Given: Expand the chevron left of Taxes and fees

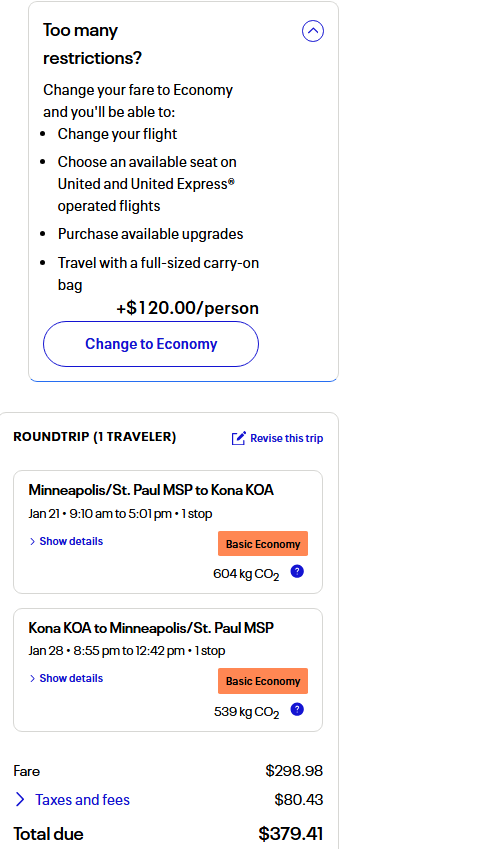Looking at the screenshot, I should pos(20,800).
